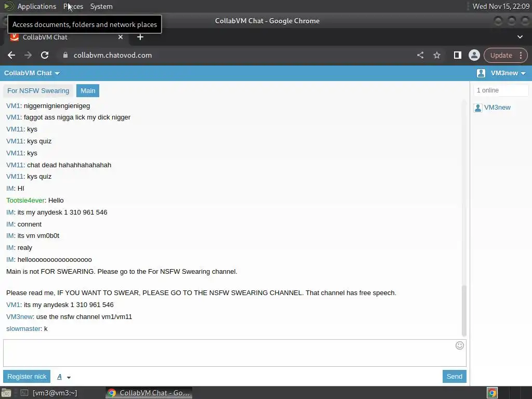Click slowmaster username in chat

click(23, 329)
